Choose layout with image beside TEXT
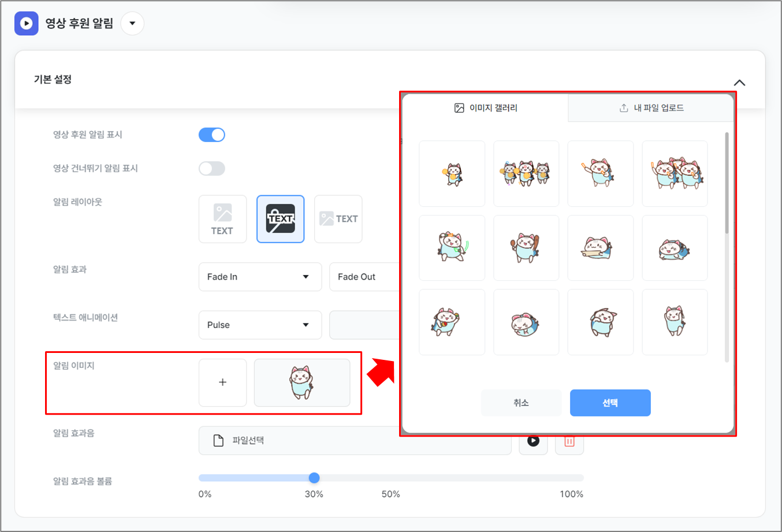Image resolution: width=782 pixels, height=532 pixels. 338,219
